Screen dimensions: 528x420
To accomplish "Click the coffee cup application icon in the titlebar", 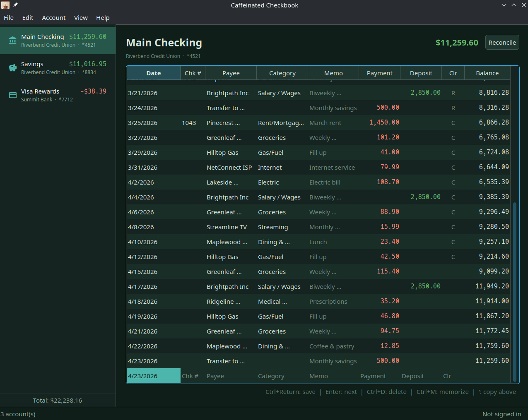I will click(5, 5).
